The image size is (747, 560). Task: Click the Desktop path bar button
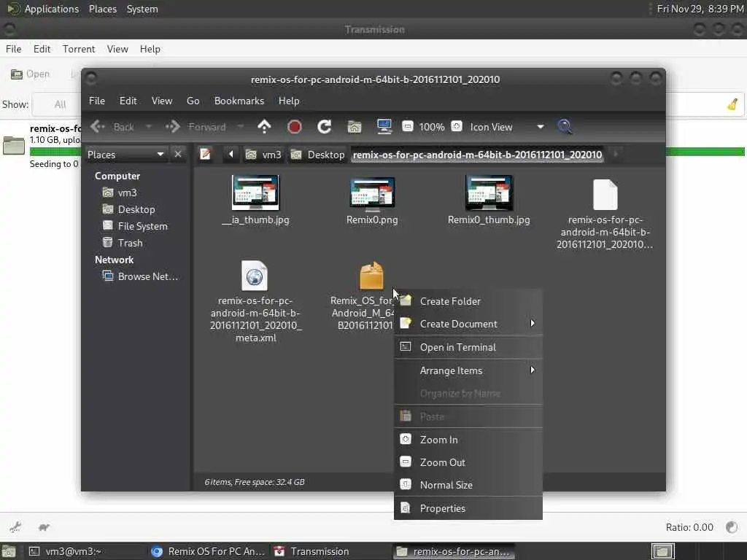(318, 155)
